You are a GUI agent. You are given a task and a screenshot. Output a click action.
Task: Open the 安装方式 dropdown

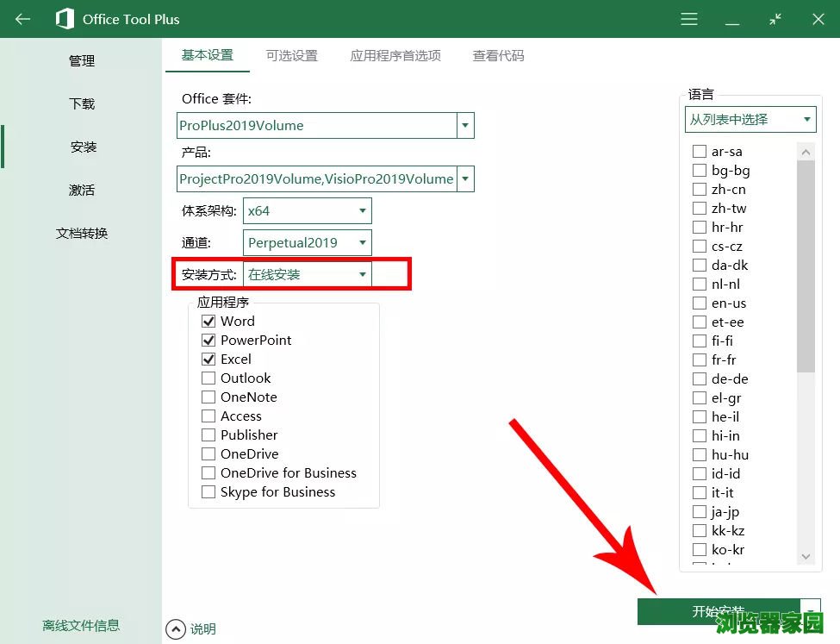coord(362,275)
